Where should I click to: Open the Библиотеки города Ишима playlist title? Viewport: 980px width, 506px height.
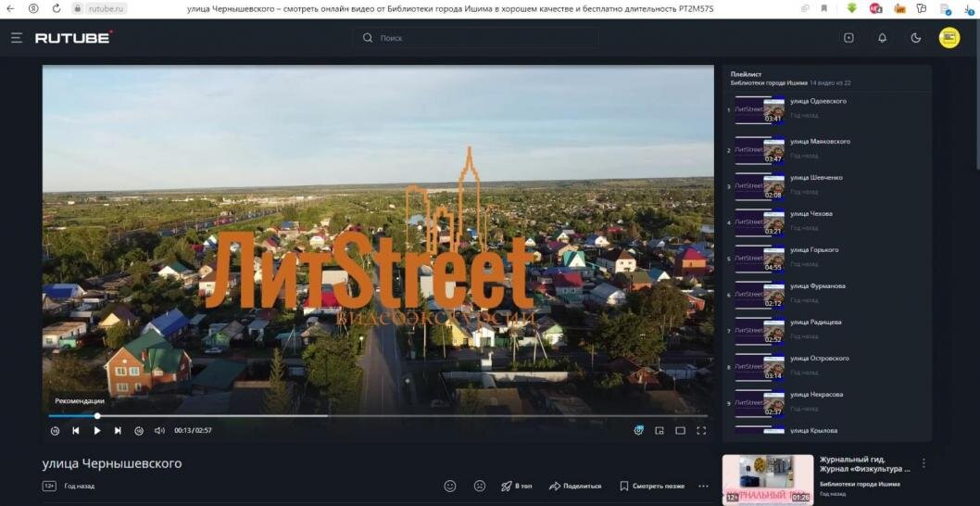click(769, 82)
